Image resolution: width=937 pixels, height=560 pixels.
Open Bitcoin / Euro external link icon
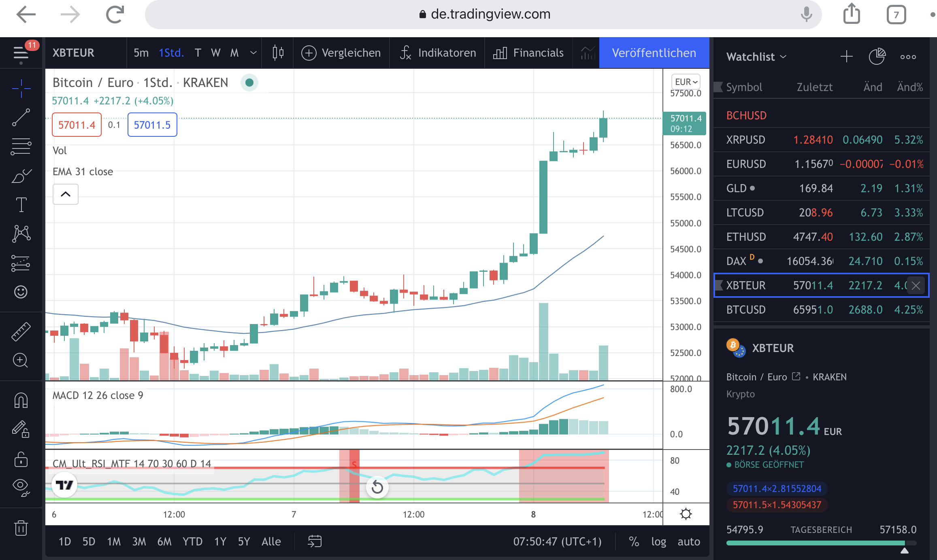(796, 376)
